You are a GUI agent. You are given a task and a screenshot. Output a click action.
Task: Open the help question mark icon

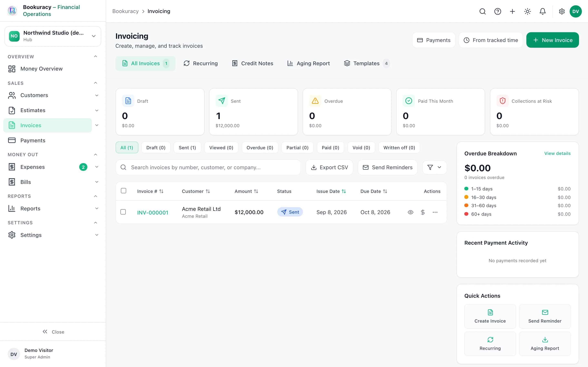coord(498,11)
